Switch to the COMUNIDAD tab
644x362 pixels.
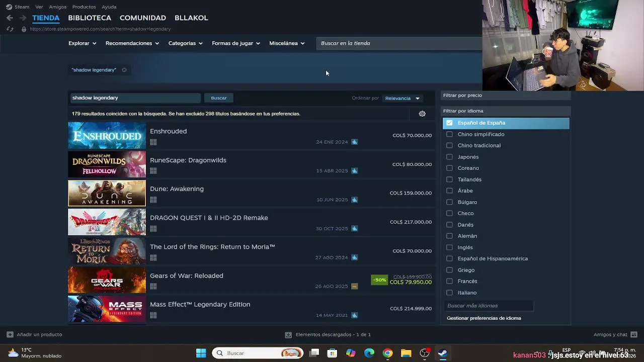tap(143, 18)
